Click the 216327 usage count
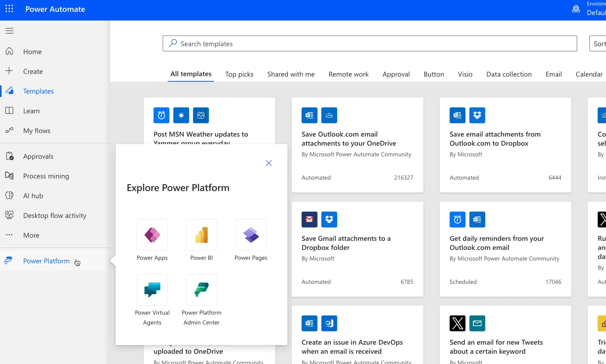This screenshot has height=364, width=606. 403,178
